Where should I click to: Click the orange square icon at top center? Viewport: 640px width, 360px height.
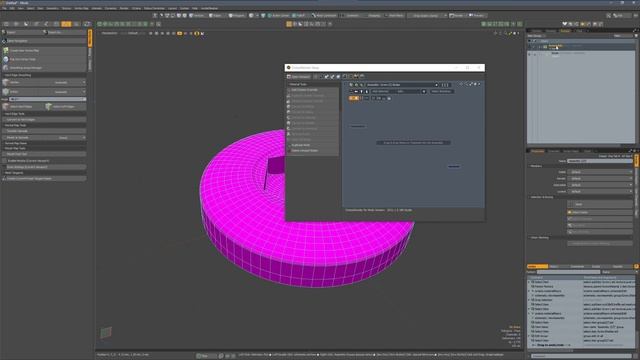coord(289,24)
